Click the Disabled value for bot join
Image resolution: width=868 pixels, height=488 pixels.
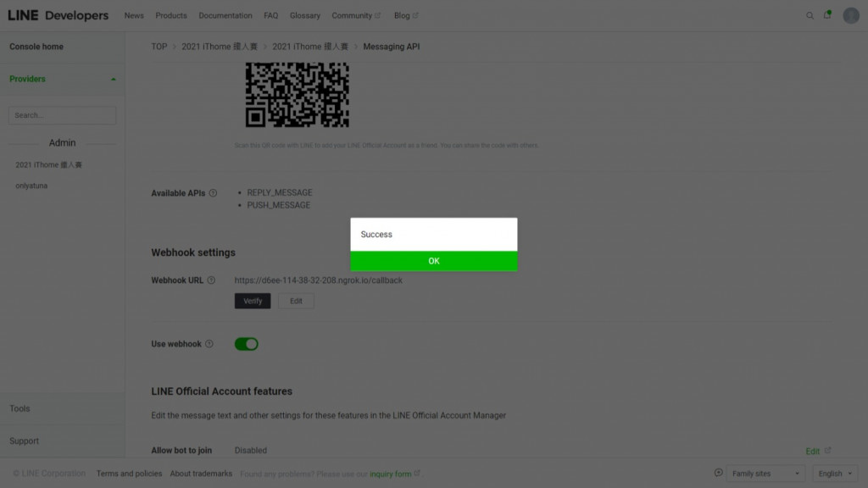tap(251, 451)
